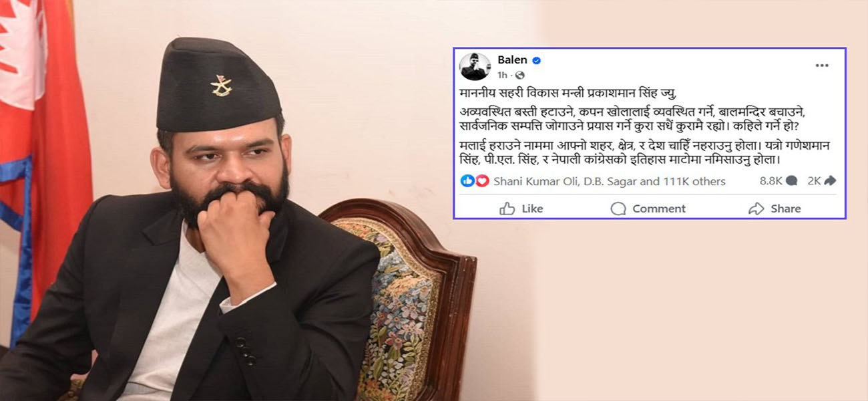Image resolution: width=868 pixels, height=401 pixels.
Task: Click Balen's profile avatar thumbnail
Action: coord(474,66)
